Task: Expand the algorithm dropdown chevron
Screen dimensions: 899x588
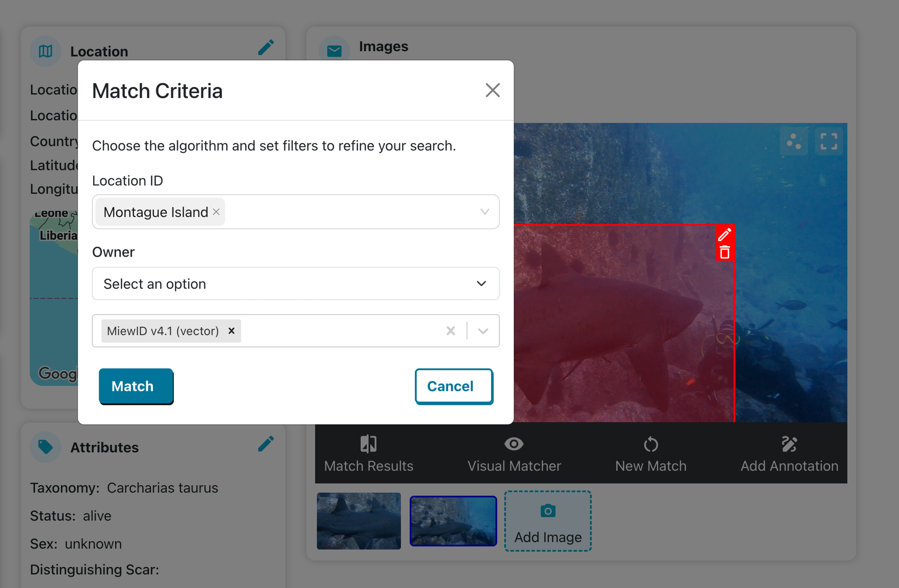Action: [x=483, y=331]
